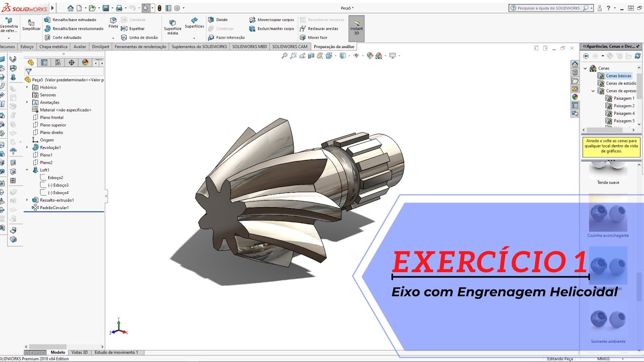Click the Print icon
Screen dimensions: 644x362
pyautogui.click(x=119, y=8)
